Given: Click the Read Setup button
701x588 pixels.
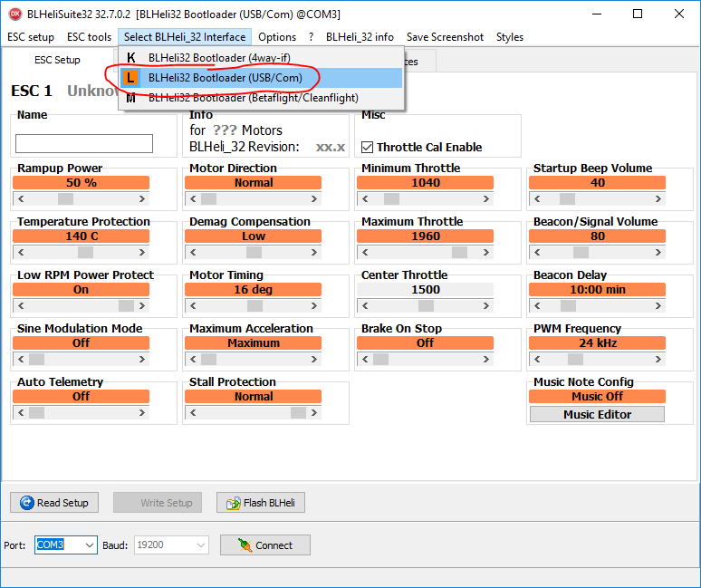Looking at the screenshot, I should (54, 503).
